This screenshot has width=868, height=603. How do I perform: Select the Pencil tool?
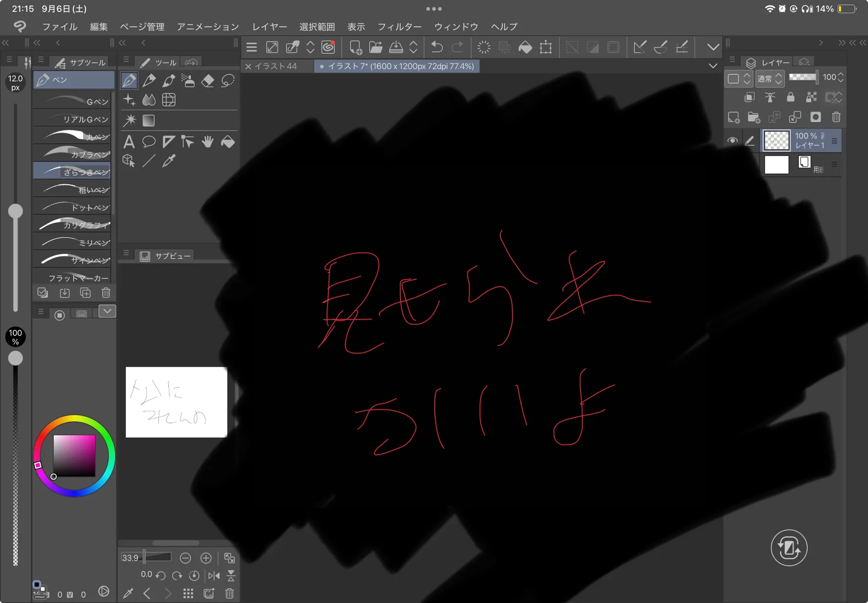coord(149,80)
